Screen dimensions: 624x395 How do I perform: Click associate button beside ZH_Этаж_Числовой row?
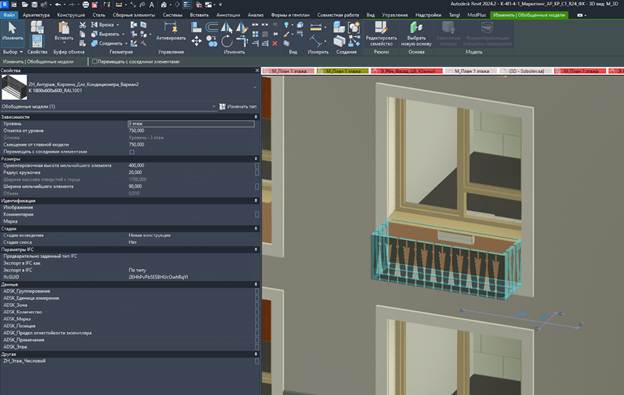[257, 361]
